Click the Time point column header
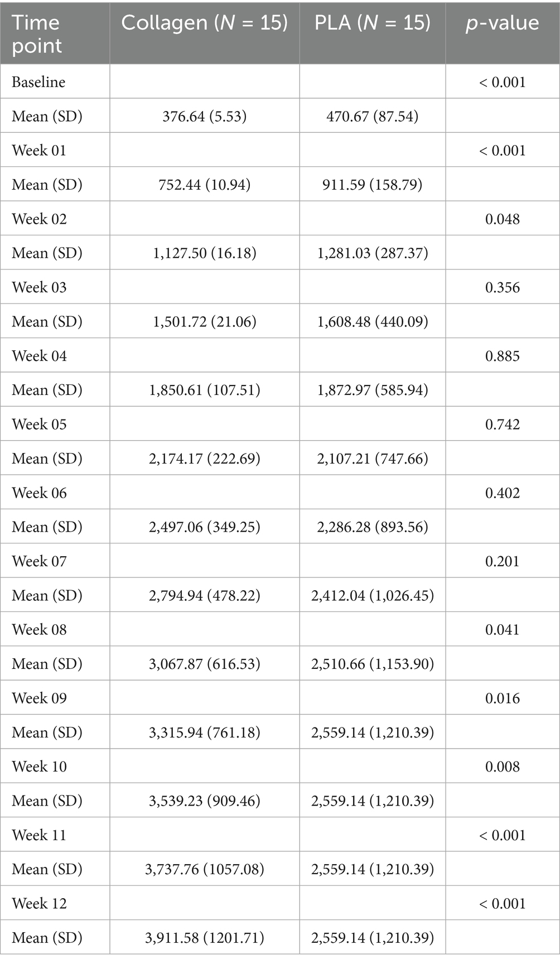This screenshot has width=560, height=964. click(36, 33)
